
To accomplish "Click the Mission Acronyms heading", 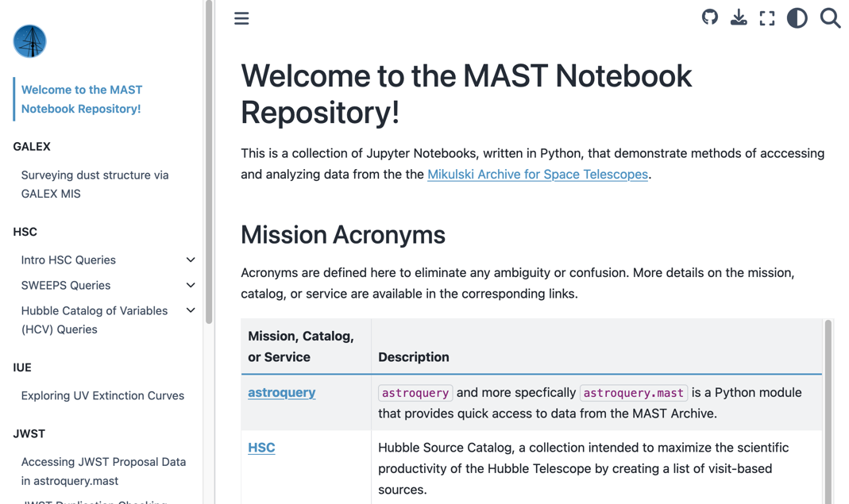I will coord(343,235).
